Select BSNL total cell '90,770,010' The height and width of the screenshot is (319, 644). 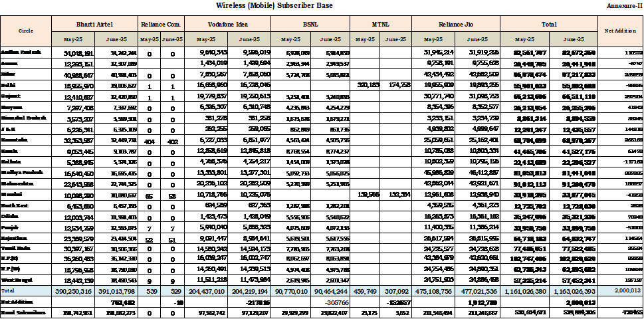coord(291,290)
